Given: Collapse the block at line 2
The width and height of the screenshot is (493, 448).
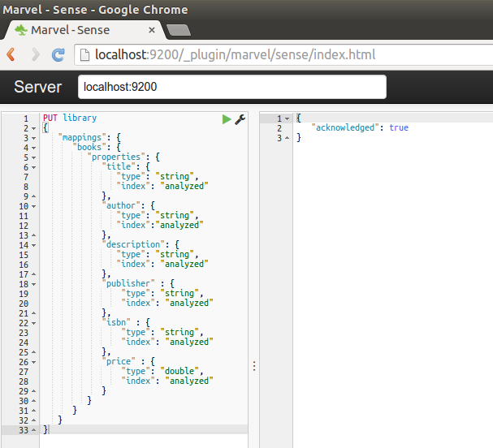Looking at the screenshot, I should 33,128.
